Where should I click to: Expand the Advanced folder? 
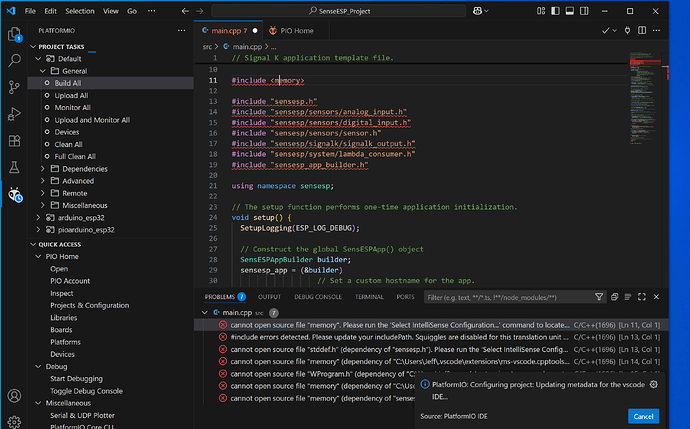coord(43,181)
